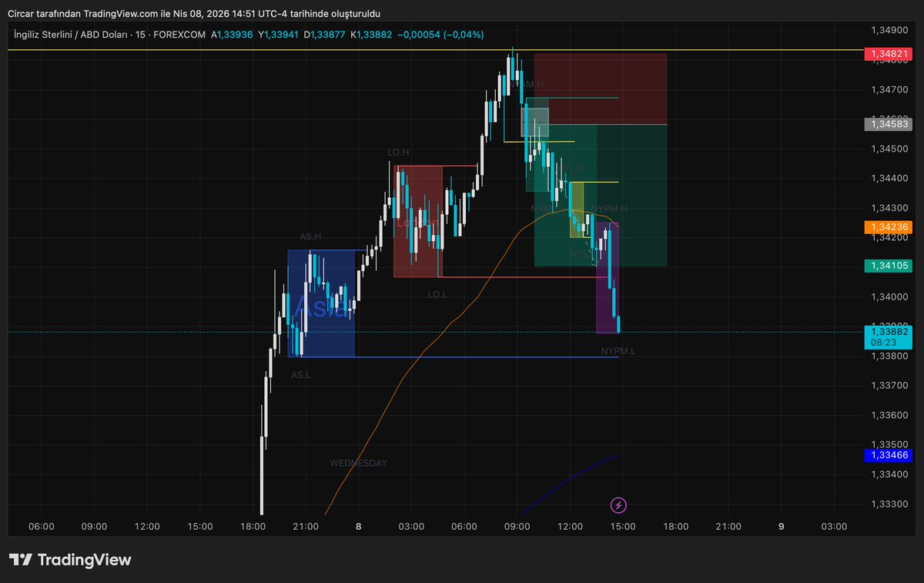Click the 1,33600 price axis label
Screen dimensions: 924x583
[x=889, y=415]
